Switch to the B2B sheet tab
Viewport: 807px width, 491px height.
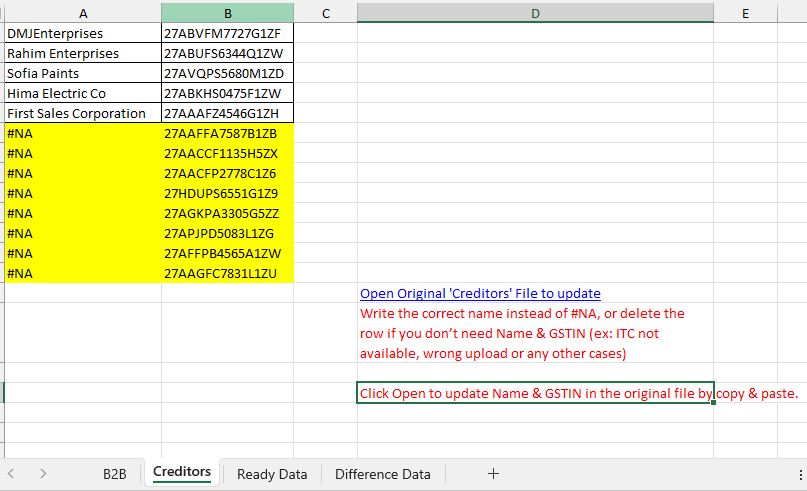(115, 474)
